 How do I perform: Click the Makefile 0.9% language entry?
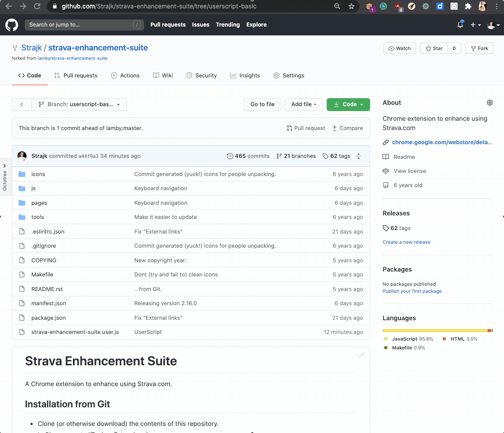pyautogui.click(x=405, y=348)
